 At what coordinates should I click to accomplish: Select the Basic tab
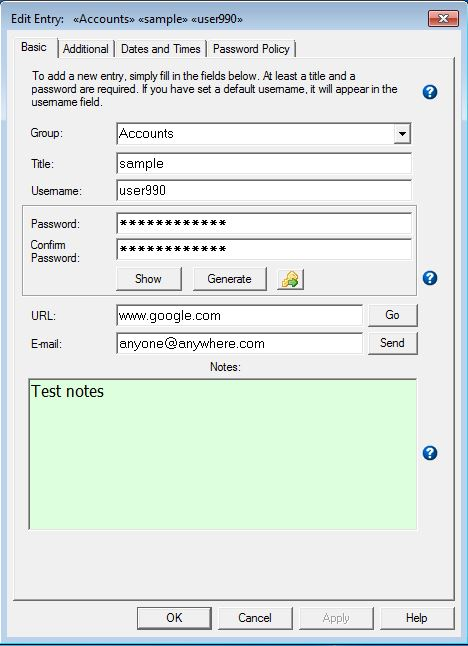(34, 47)
